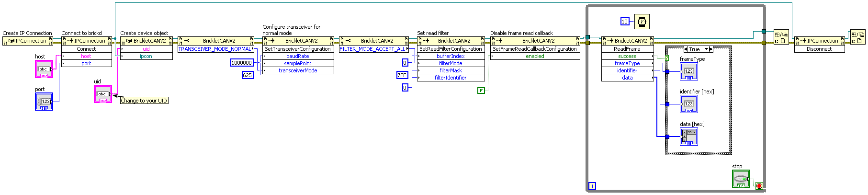Click the 1000000 baud rate constant

coord(242,63)
